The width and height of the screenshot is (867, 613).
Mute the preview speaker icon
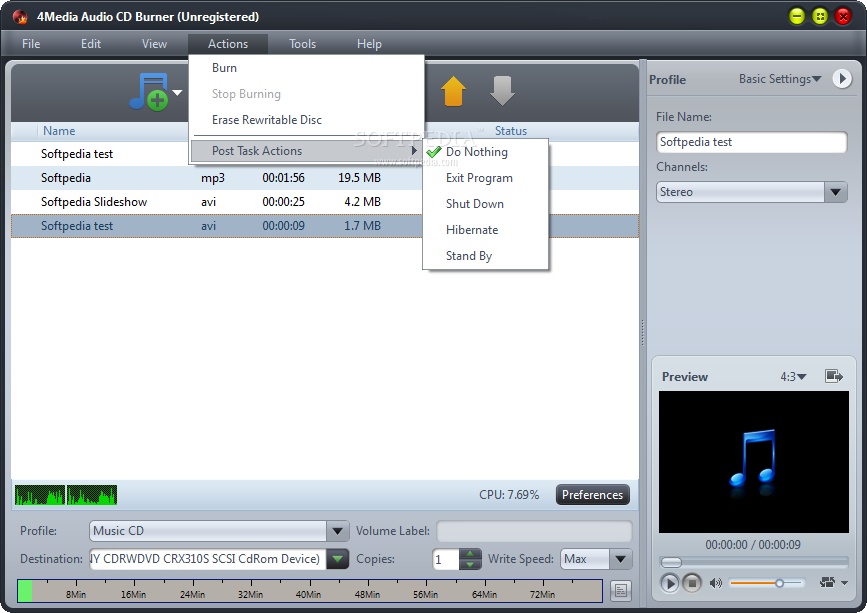coord(715,583)
